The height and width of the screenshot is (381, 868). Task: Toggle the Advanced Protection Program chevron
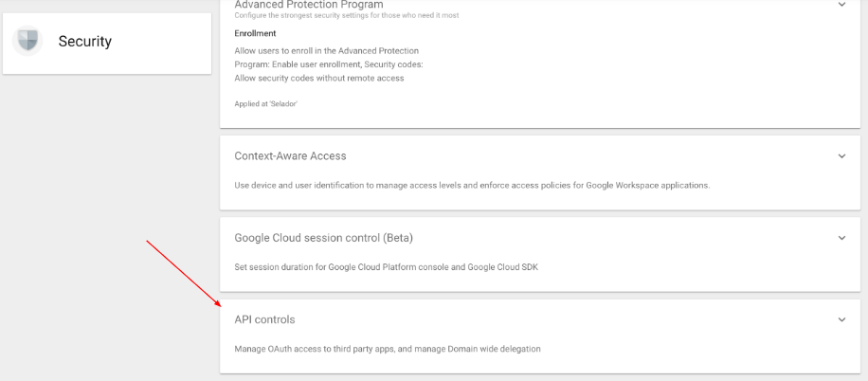(841, 5)
